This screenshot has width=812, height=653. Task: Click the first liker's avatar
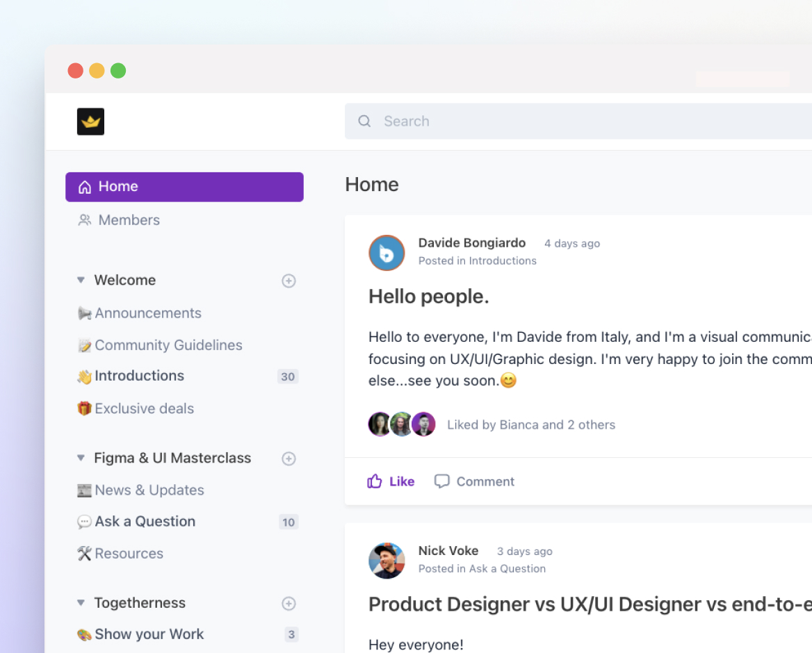click(379, 424)
